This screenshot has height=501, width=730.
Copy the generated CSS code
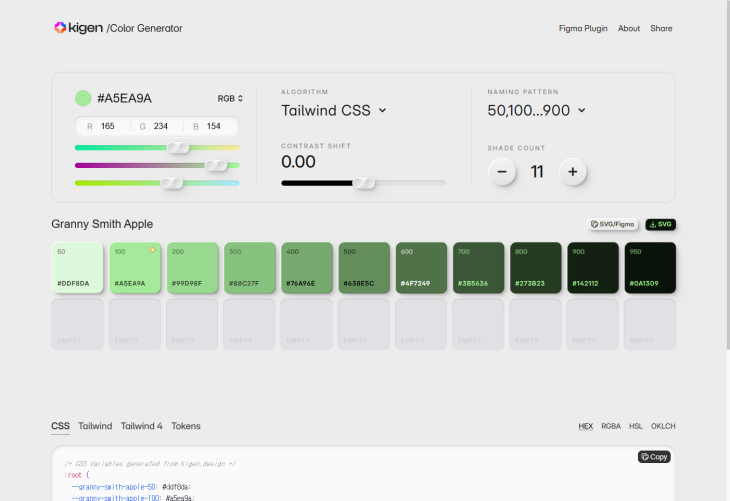654,457
